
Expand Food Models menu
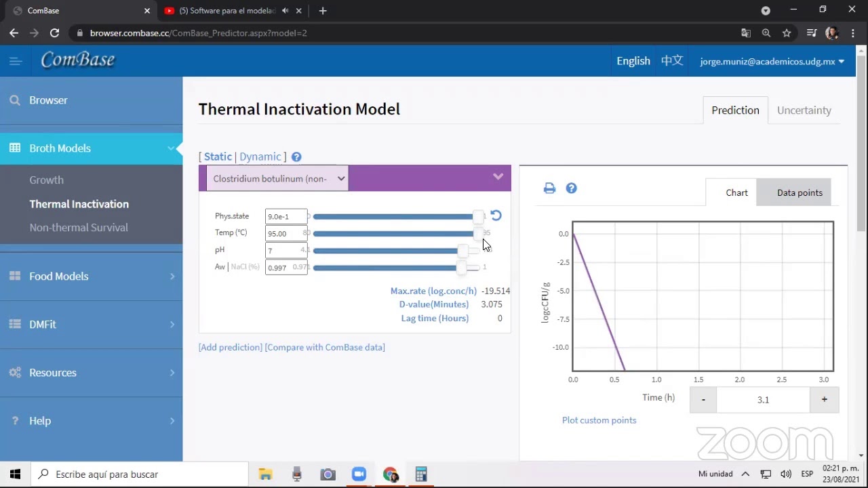click(x=172, y=276)
